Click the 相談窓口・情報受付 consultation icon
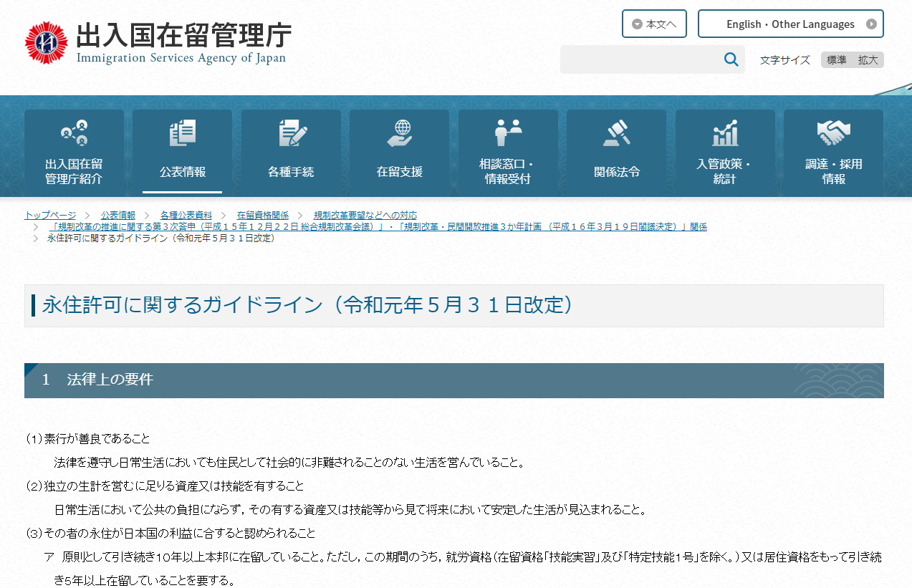The image size is (912, 588). (x=508, y=133)
